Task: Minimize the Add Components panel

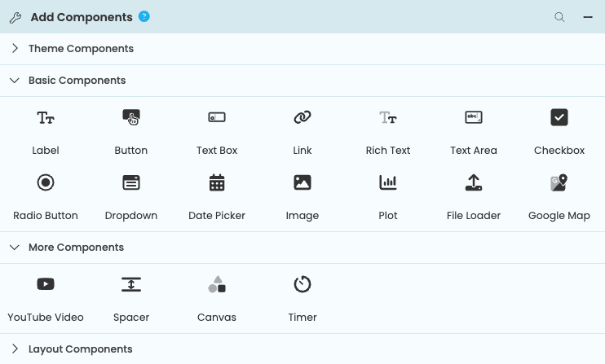Action: click(587, 17)
